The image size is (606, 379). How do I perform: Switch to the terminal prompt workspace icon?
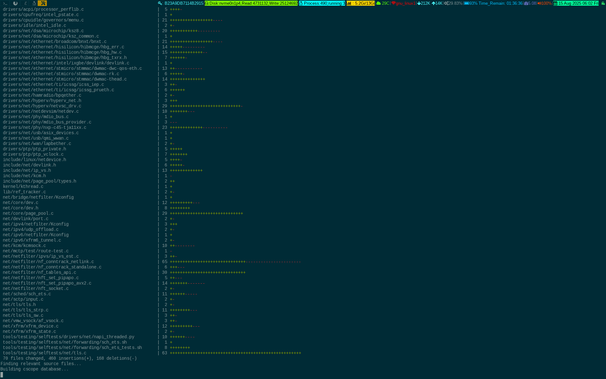pyautogui.click(x=5, y=3)
